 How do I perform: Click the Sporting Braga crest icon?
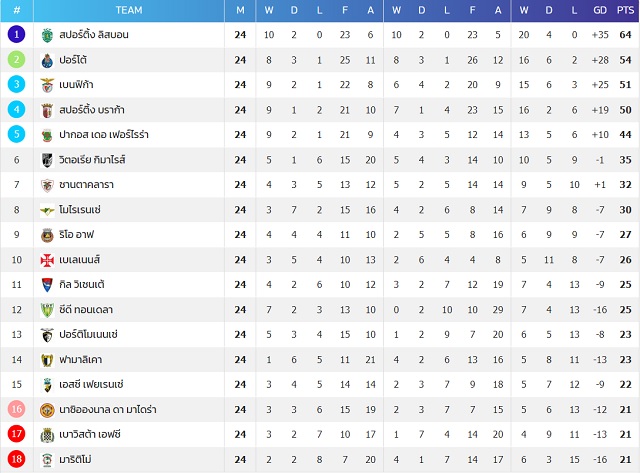(47, 110)
